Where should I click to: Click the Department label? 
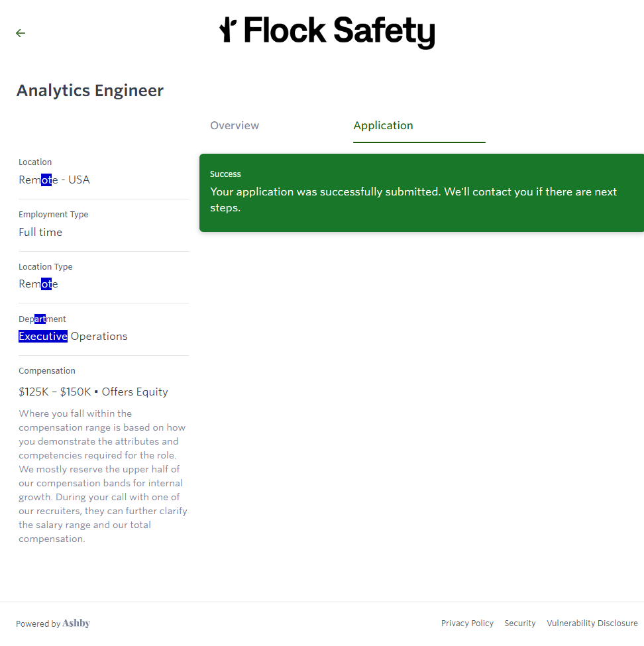click(x=42, y=319)
